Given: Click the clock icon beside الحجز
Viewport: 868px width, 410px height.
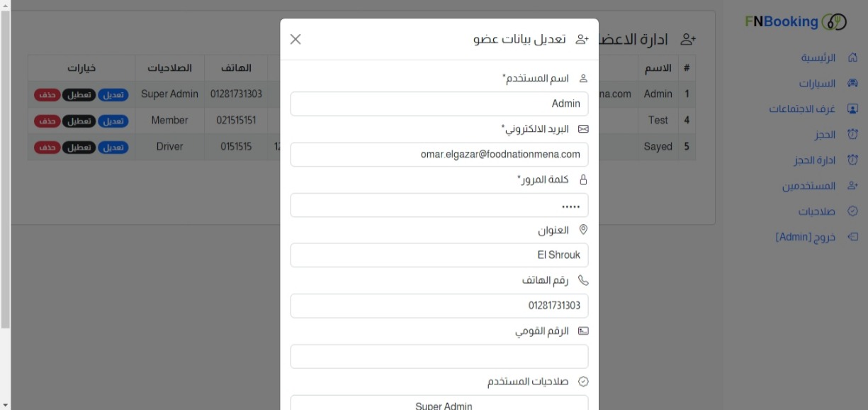Looking at the screenshot, I should pyautogui.click(x=853, y=135).
